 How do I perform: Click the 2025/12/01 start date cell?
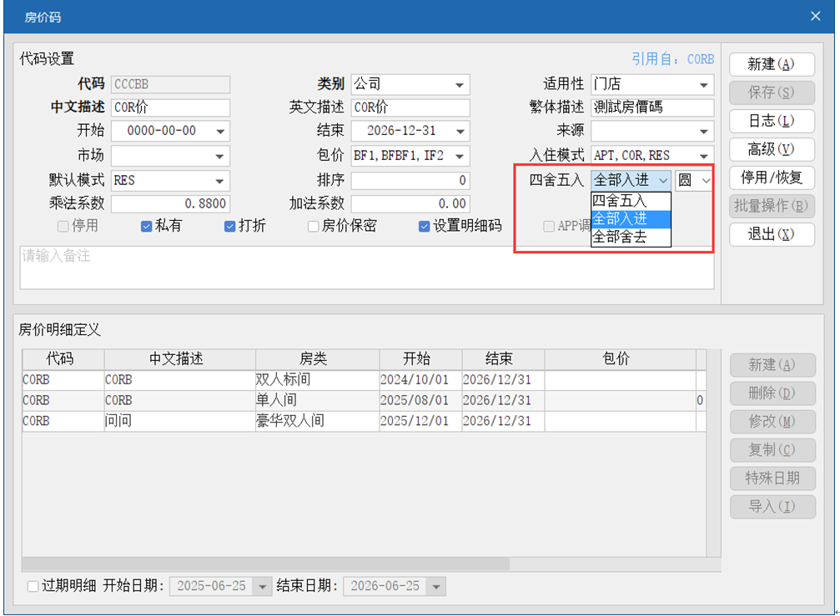[x=420, y=421]
